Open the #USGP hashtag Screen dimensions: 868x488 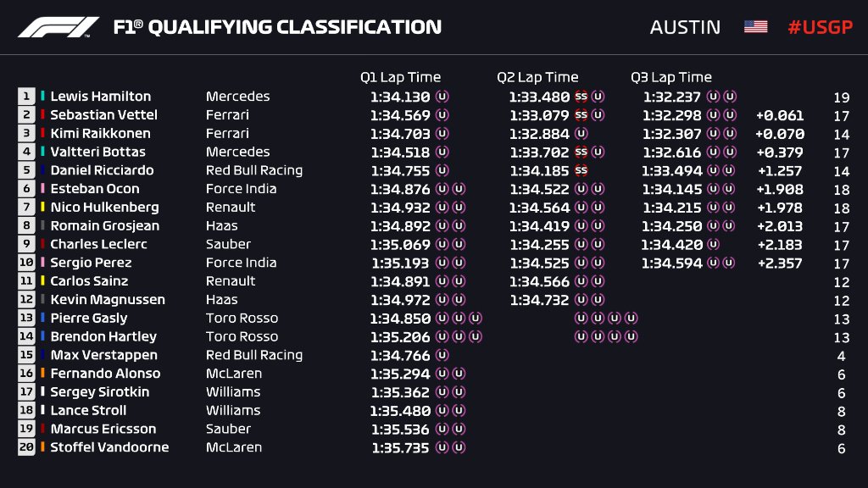click(x=817, y=27)
